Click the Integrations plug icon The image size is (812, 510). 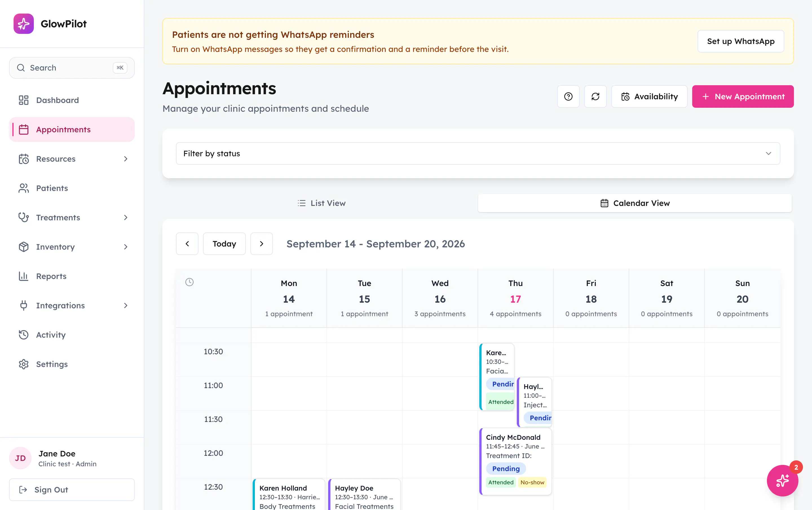(24, 305)
